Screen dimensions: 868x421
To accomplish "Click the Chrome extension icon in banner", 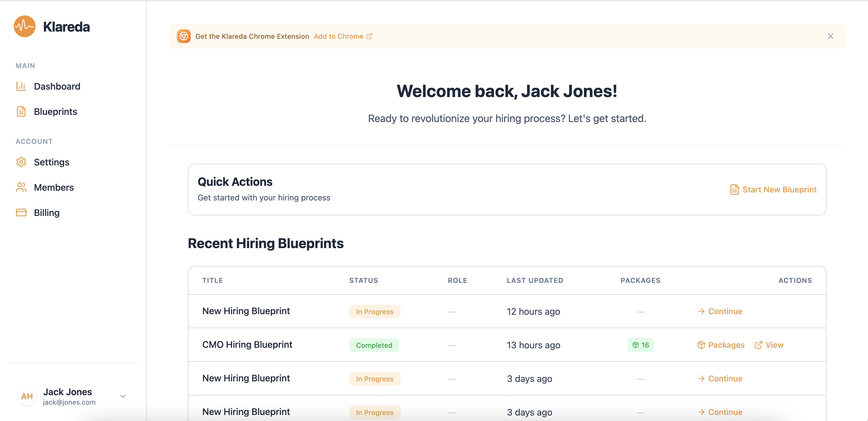I will (x=184, y=36).
